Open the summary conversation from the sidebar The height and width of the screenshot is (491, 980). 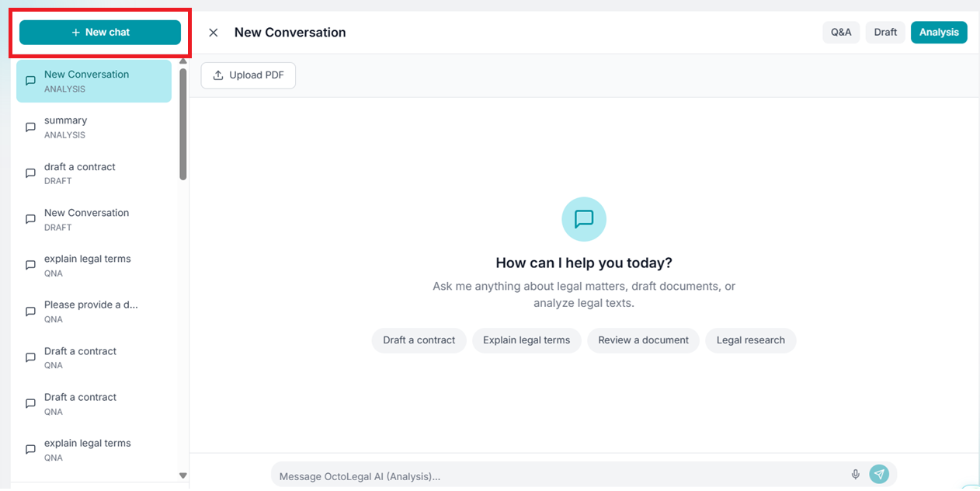tap(93, 127)
